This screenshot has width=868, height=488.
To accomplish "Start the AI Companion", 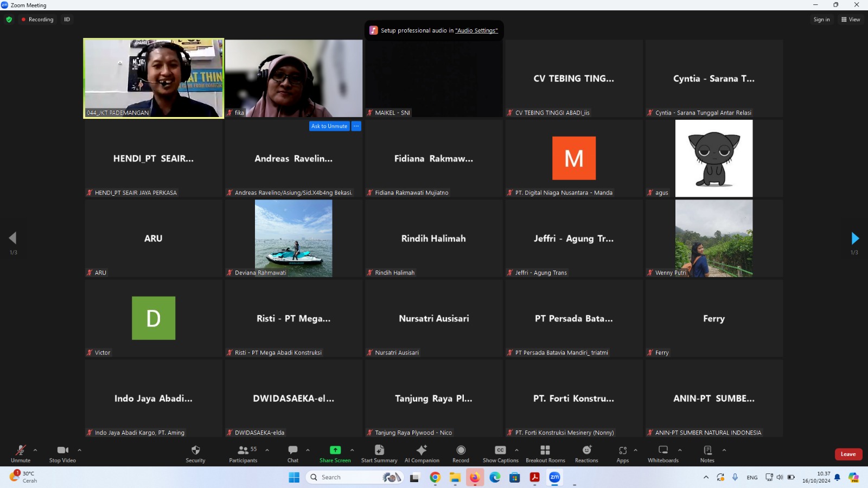I will (422, 450).
